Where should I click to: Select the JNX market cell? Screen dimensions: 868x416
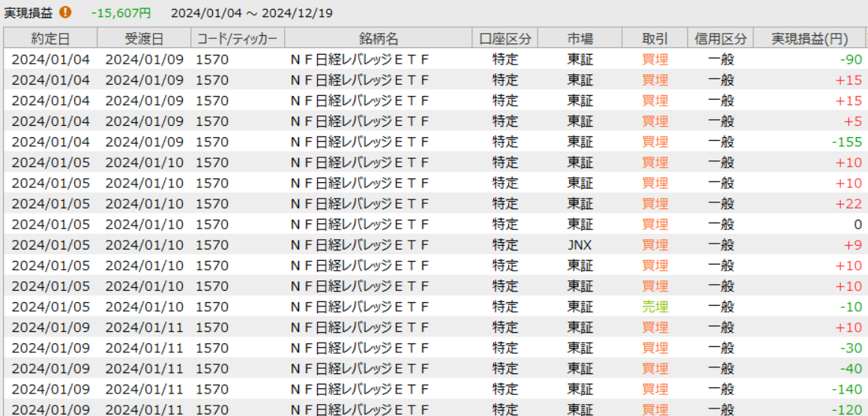coord(579,245)
